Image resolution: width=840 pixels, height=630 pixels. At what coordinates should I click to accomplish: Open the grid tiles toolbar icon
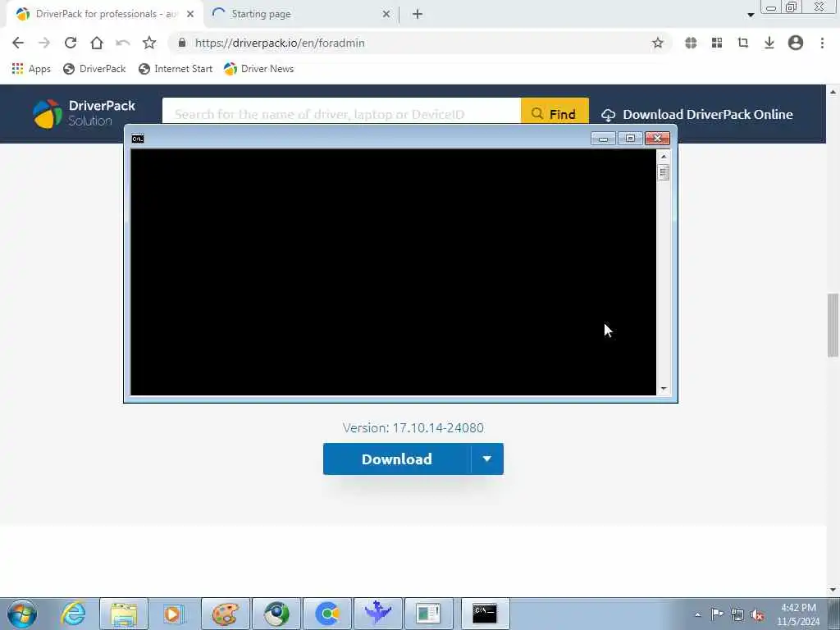tap(717, 43)
